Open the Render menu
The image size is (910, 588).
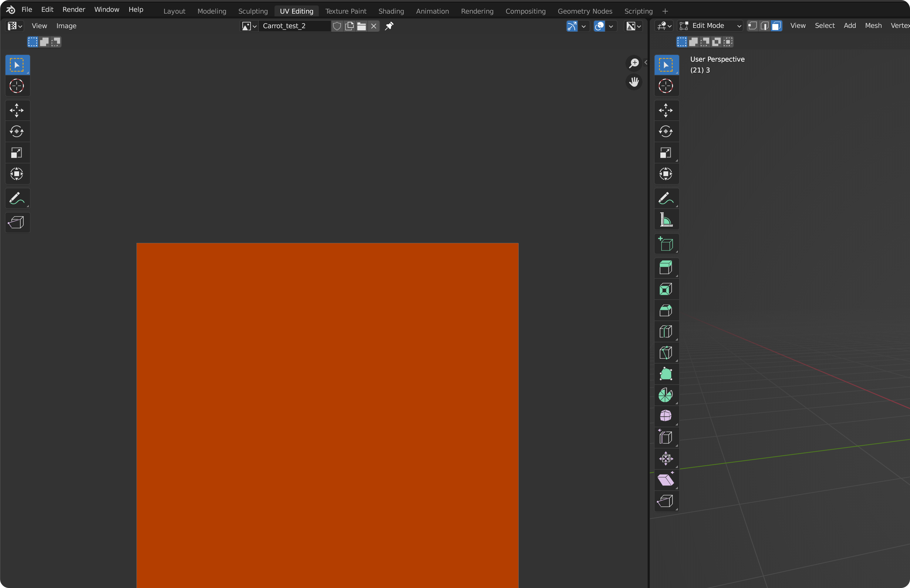74,9
